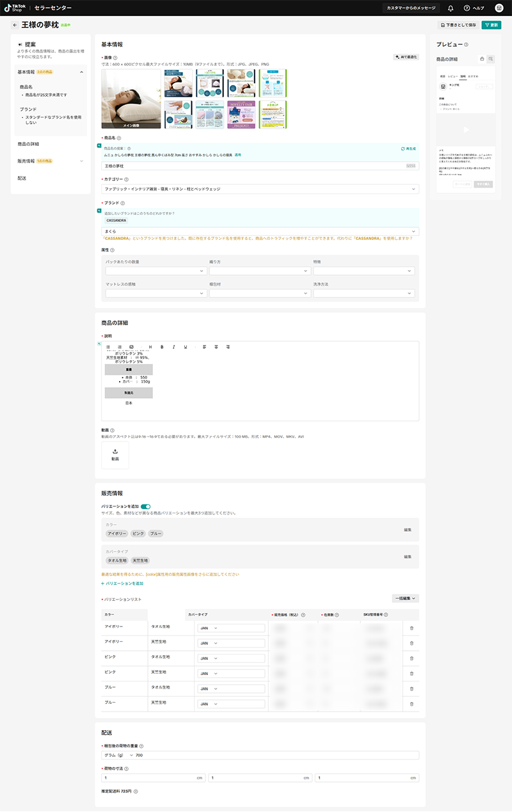The image size is (512, 812).
Task: Click the help icon beside 在庫数 header
Action: coord(337,614)
